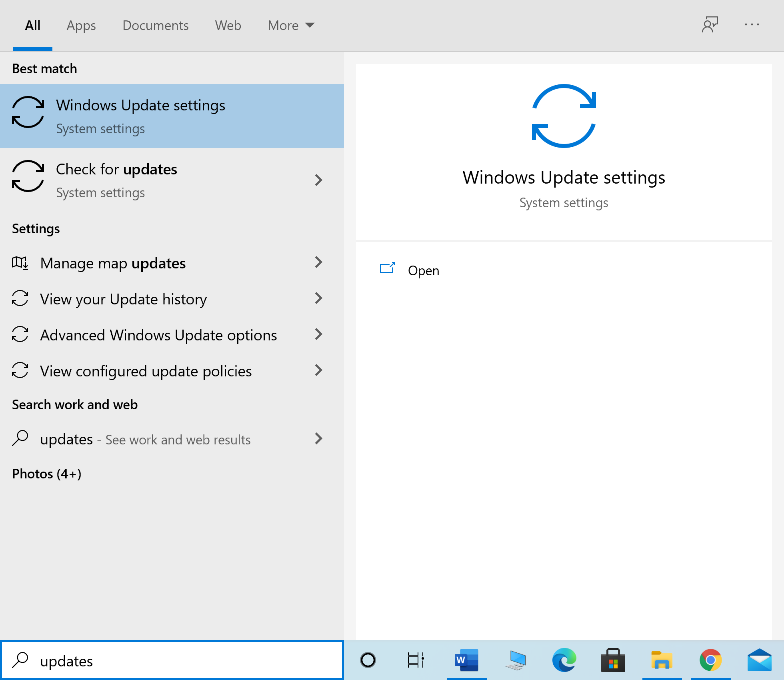Open Task View from the taskbar
Screen dimensions: 784x680
pos(416,660)
